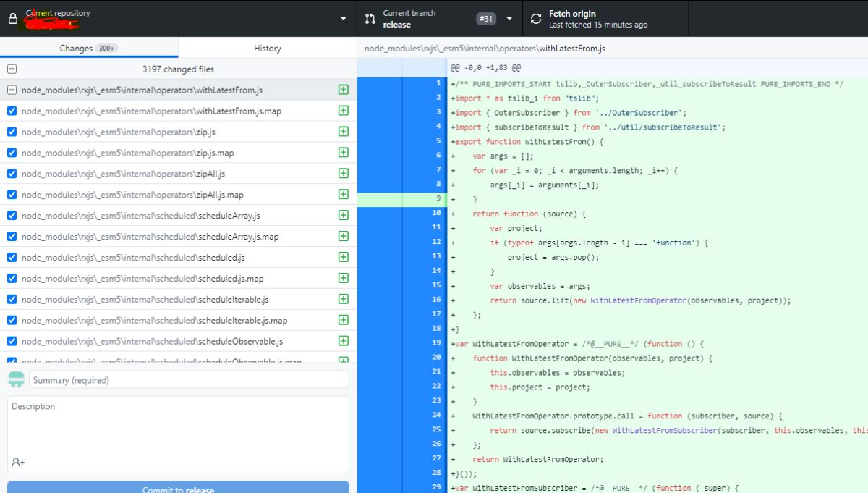Click the added-file icon for zipAll.js
Viewport: 868px width, 493px height.
click(344, 174)
